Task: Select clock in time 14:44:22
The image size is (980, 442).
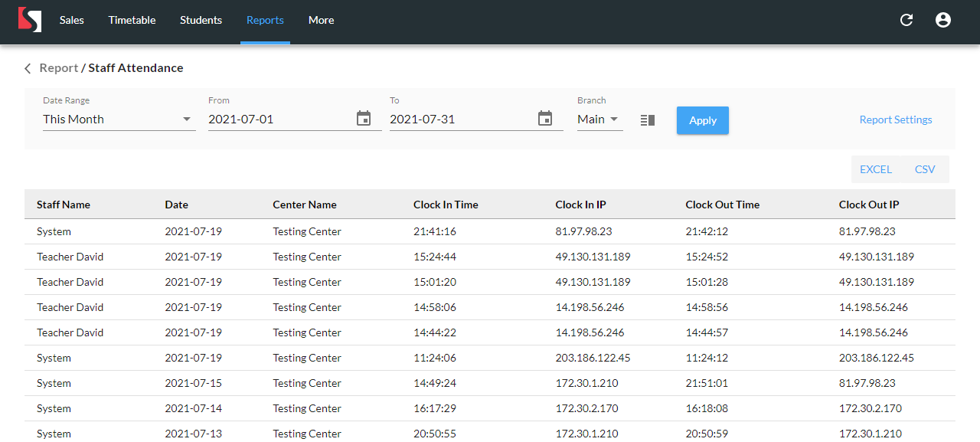Action: [x=435, y=332]
